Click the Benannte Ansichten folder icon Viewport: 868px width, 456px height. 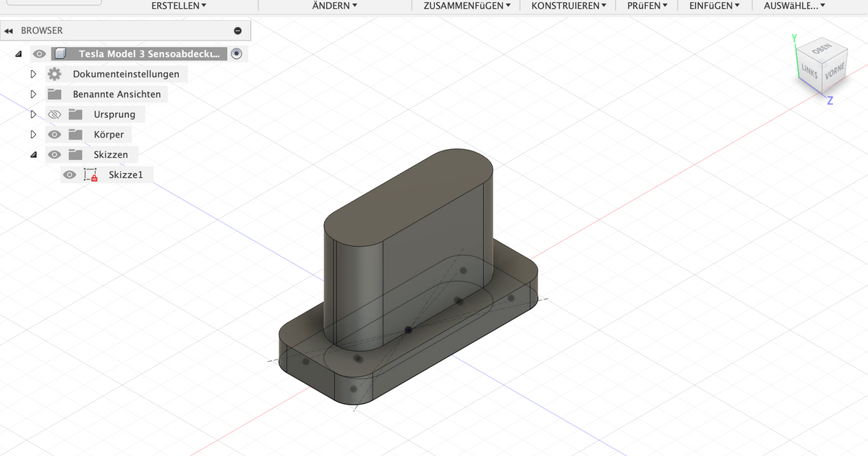54,93
